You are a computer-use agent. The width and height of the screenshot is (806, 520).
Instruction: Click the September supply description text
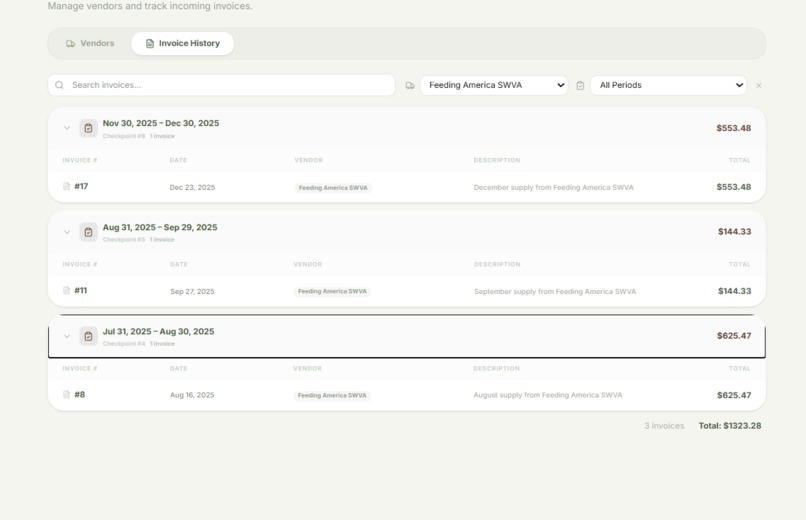point(555,291)
